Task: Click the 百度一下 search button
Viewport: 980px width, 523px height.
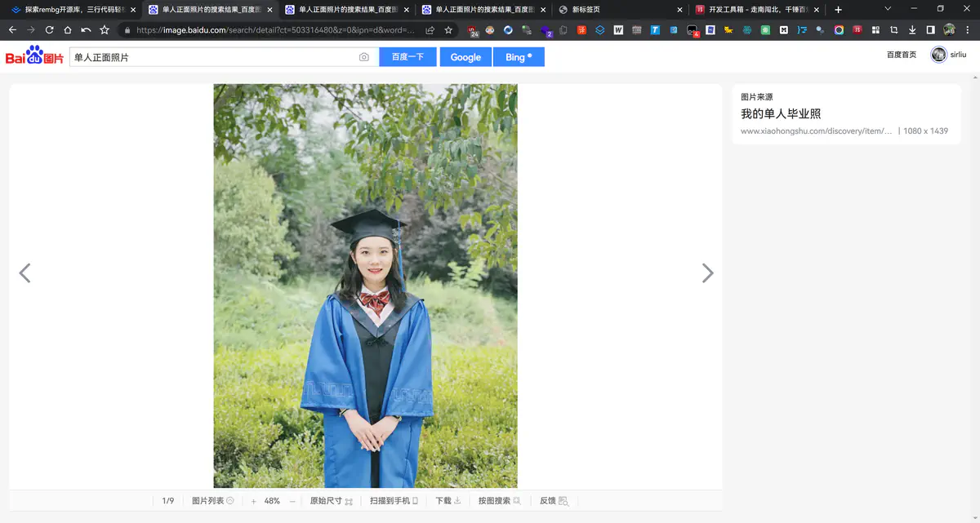Action: pos(408,57)
